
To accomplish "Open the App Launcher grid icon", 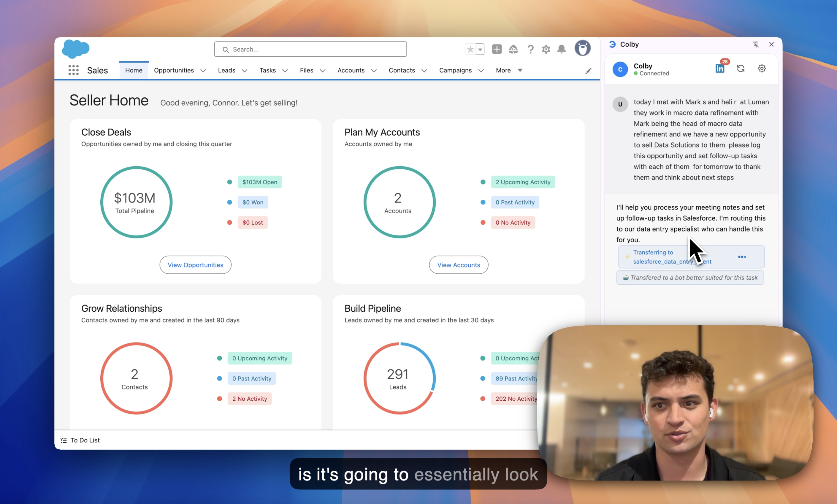I will 73,70.
